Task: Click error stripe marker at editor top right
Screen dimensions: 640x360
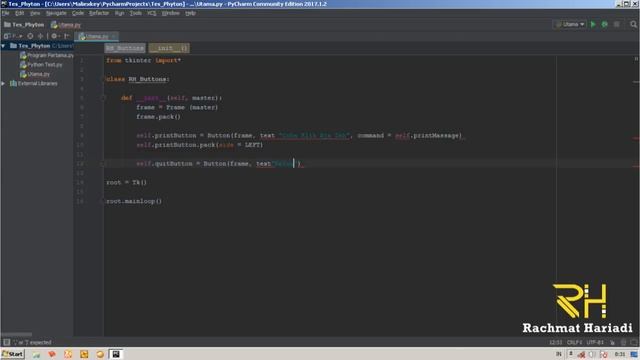Action: pyautogui.click(x=636, y=59)
